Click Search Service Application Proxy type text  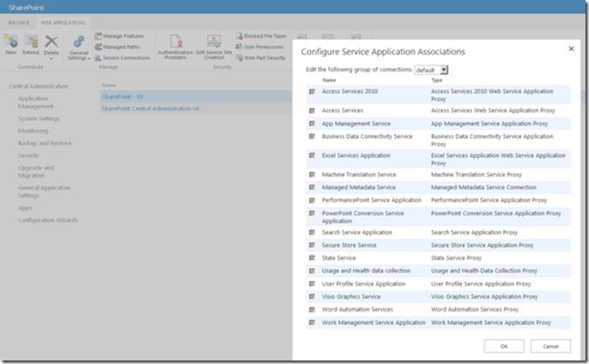tap(474, 233)
